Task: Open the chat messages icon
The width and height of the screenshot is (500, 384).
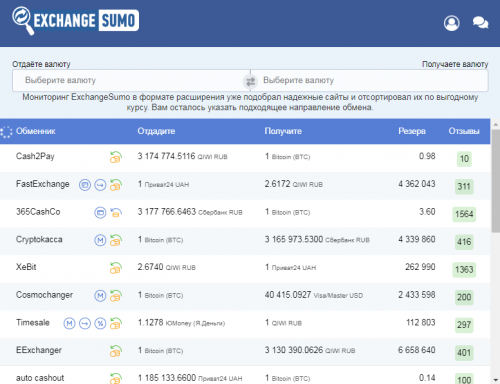Action: (x=480, y=23)
